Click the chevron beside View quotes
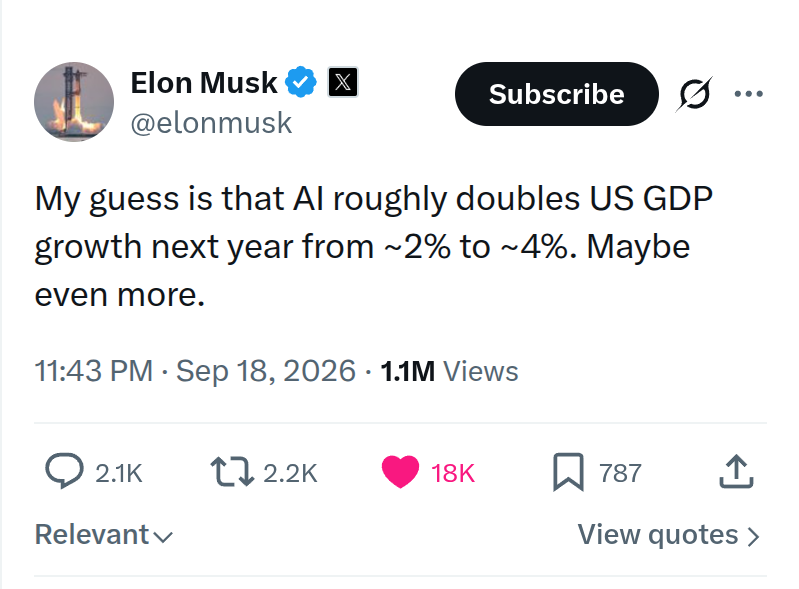799x589 pixels. tap(754, 537)
